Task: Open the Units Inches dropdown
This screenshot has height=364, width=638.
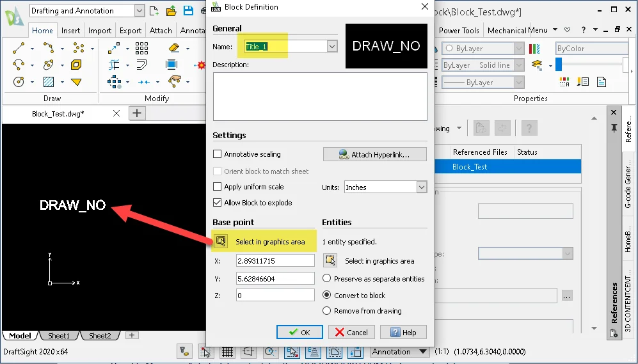Action: coord(422,187)
